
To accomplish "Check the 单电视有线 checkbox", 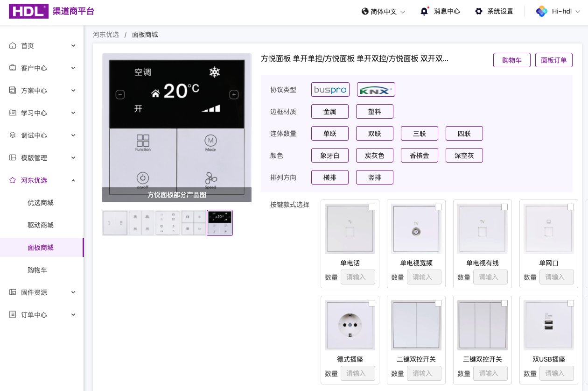I will pos(504,207).
